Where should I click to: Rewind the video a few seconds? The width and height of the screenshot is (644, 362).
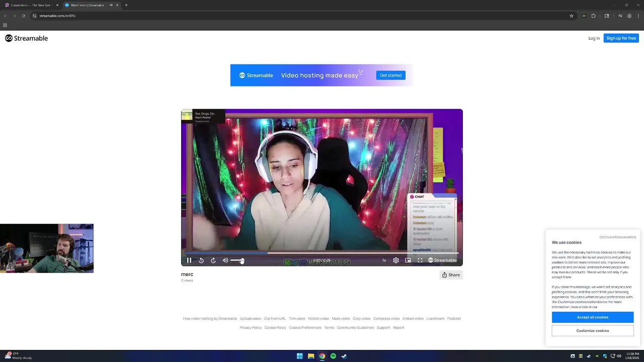(x=201, y=260)
